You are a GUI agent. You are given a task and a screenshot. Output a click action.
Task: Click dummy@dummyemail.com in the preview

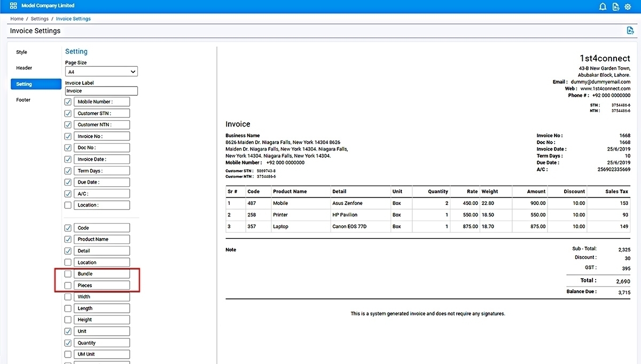[600, 82]
